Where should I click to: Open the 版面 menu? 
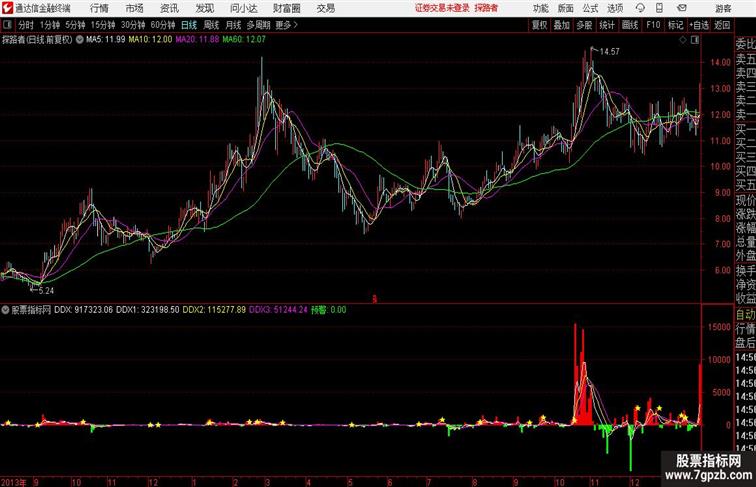click(566, 8)
